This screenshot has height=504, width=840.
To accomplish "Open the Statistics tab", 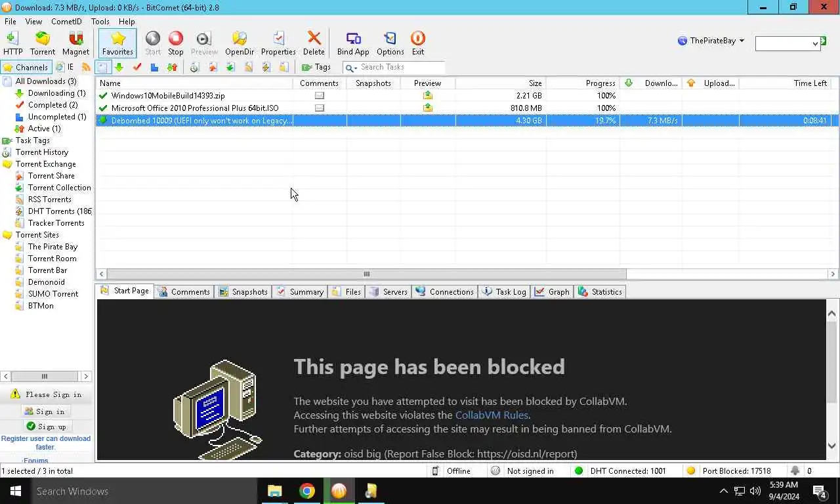I will (x=600, y=292).
